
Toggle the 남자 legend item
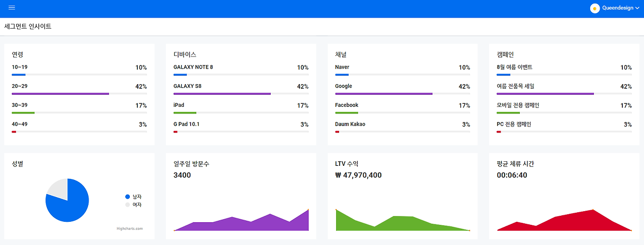133,197
